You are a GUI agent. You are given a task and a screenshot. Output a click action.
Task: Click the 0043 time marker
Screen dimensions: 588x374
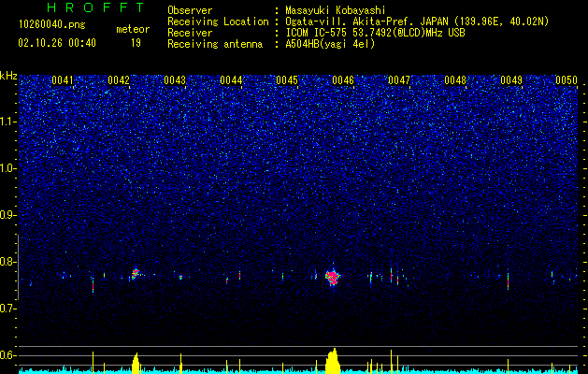(175, 80)
